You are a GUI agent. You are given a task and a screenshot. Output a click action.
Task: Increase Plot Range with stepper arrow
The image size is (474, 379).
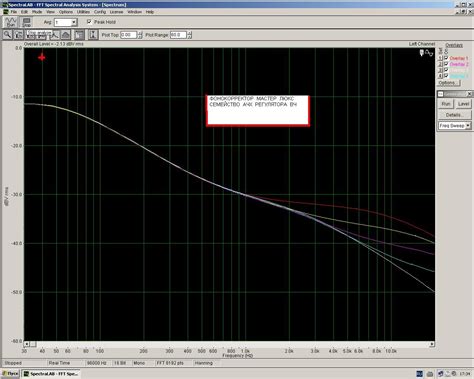point(189,33)
